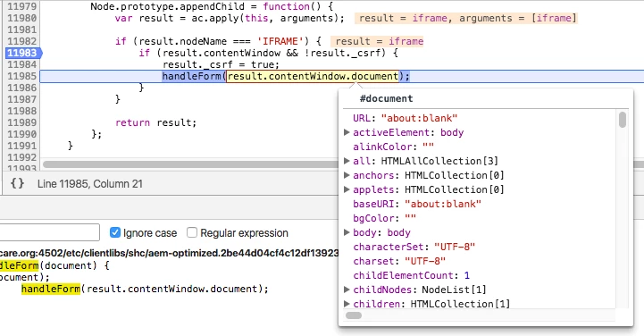Click line number 11980 in gutter
Viewport: 644px width, 336px height.
tap(21, 18)
